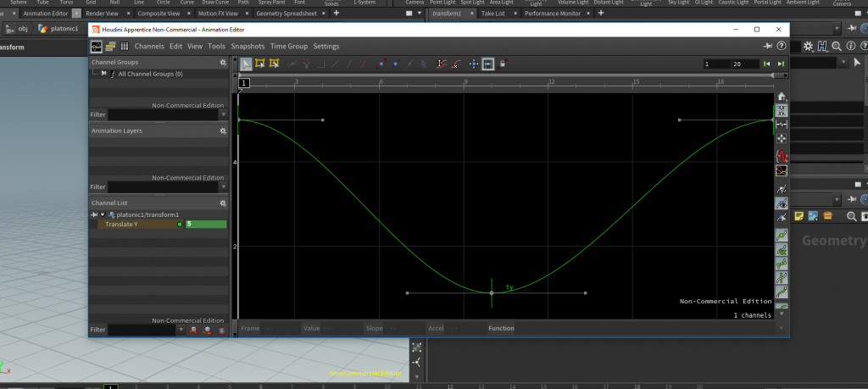
Task: Collapse the platonic1/transform1 tree node
Action: click(103, 215)
